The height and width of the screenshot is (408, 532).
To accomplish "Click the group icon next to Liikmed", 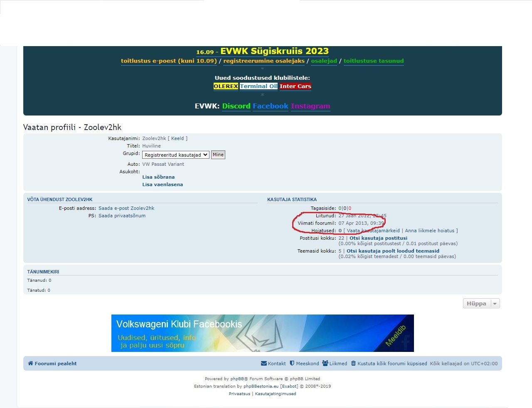I will (x=325, y=364).
